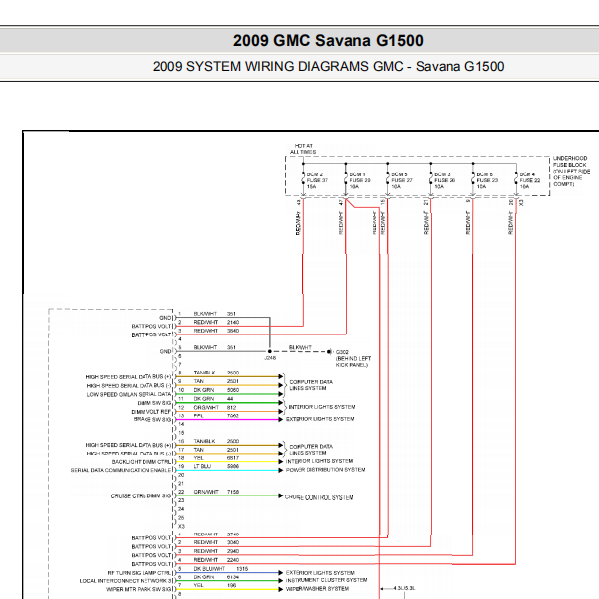Click the 'INSTRUMENT CLUSTER SYSTEM' reference

pos(326,580)
